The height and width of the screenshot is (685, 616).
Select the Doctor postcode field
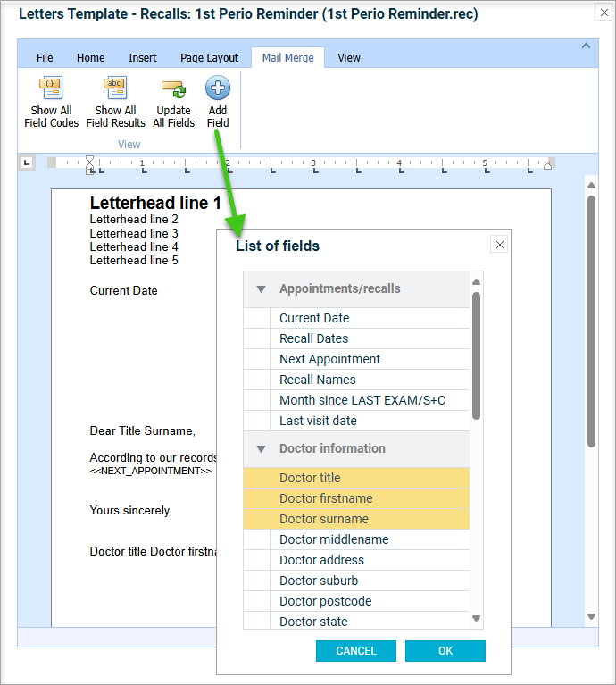click(x=356, y=601)
